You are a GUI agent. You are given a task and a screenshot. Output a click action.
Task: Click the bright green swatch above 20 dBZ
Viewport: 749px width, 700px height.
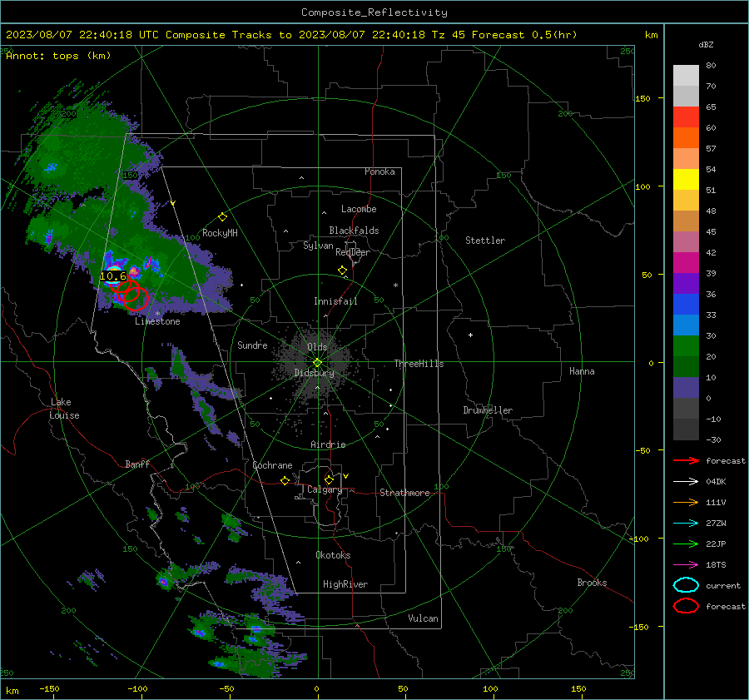click(x=686, y=345)
